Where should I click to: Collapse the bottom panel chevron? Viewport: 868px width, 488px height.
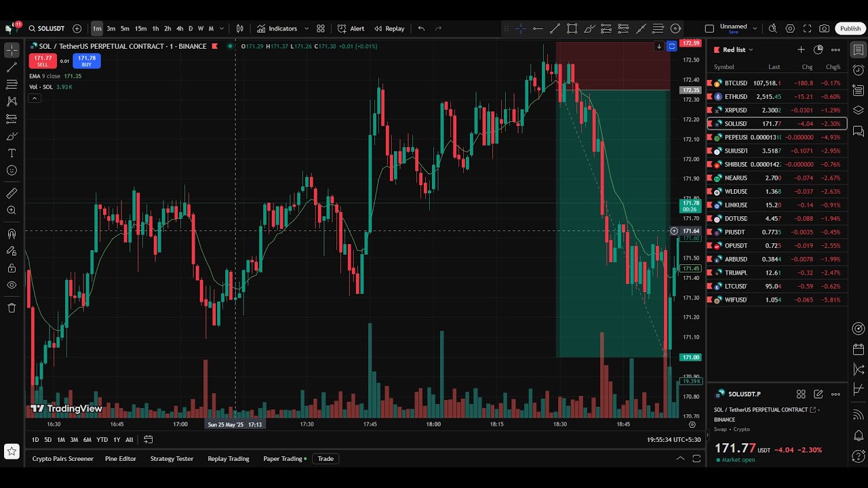680,459
